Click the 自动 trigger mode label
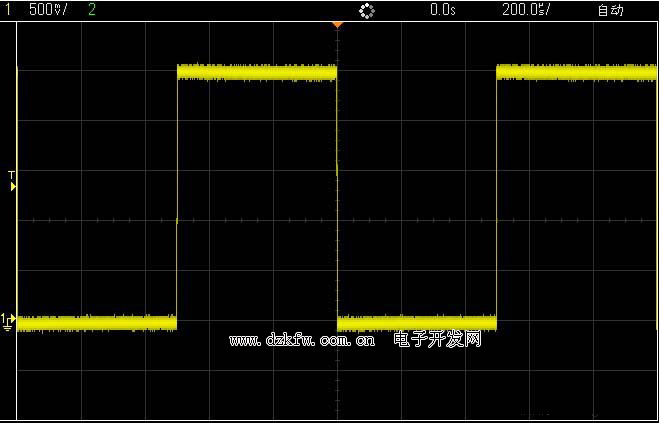 [x=609, y=10]
